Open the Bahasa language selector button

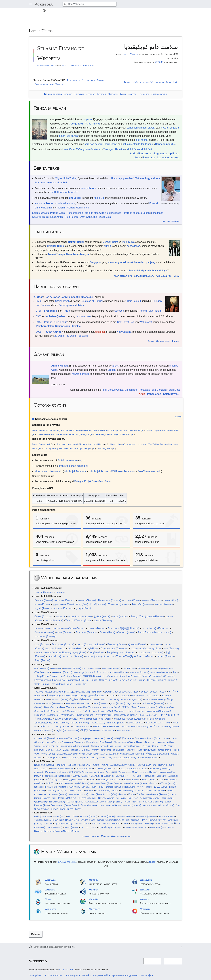coord(36,934)
